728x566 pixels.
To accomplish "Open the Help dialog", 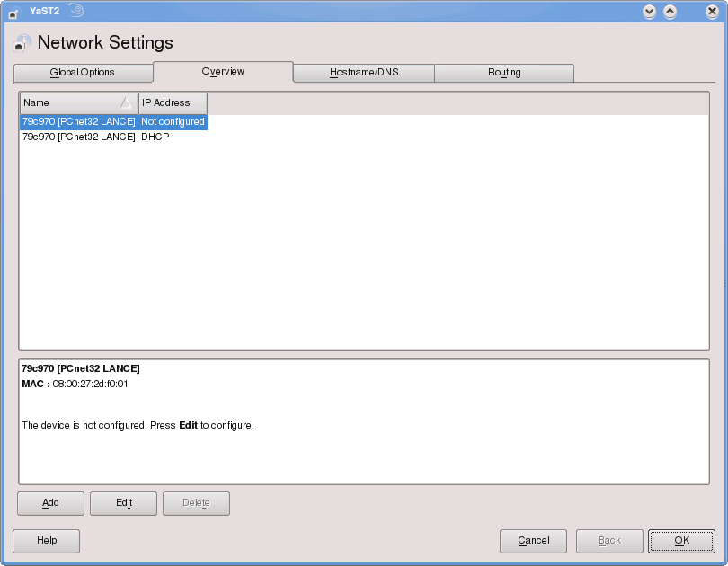I will (x=47, y=541).
